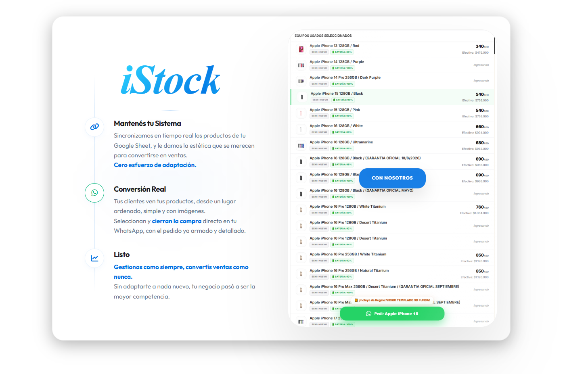Click Efectivo: $924.000 on the iPhone 16 White row
This screenshot has height=374, width=588.
point(475,133)
